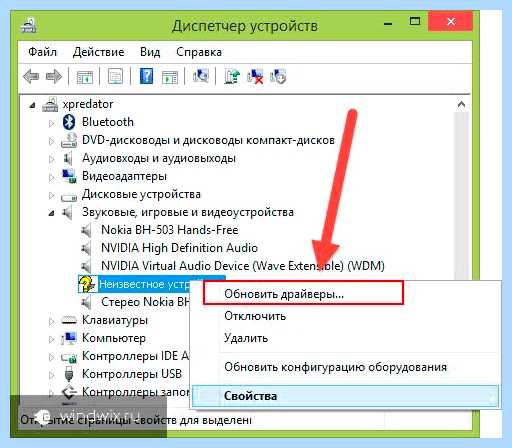The width and height of the screenshot is (512, 448).
Task: Click the Back arrow toolbar icon
Action: 31,77
